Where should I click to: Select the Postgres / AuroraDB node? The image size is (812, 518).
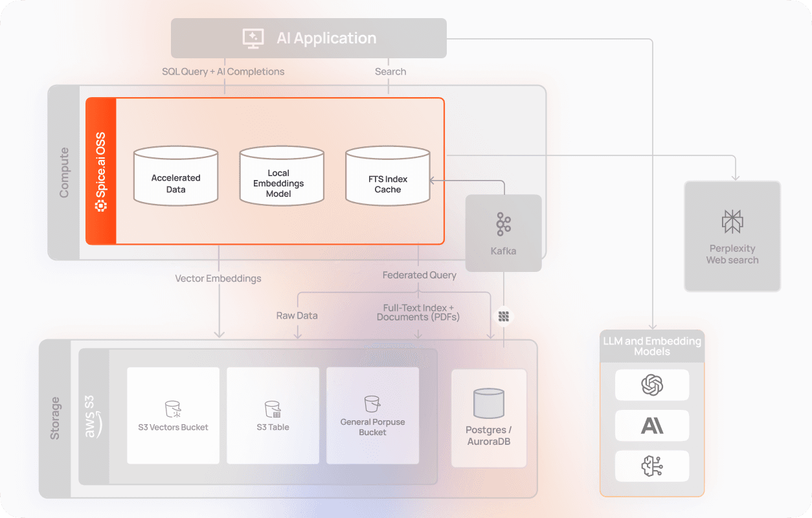[488, 418]
